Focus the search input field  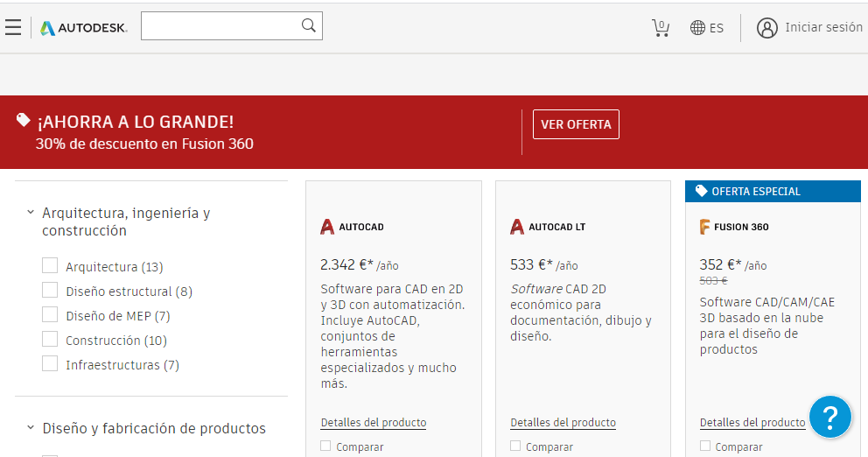click(219, 26)
